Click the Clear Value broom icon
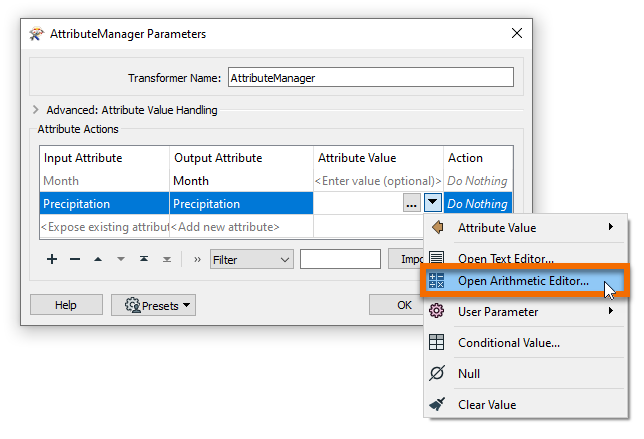 coord(437,405)
